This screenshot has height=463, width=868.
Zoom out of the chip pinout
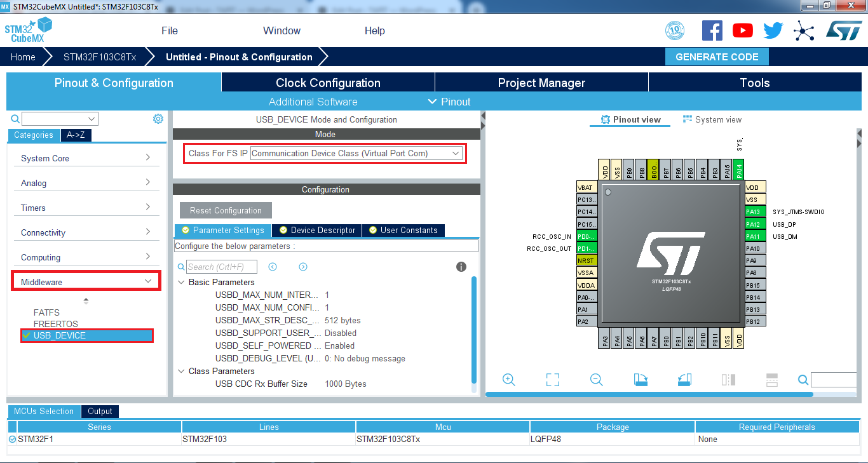pyautogui.click(x=596, y=380)
